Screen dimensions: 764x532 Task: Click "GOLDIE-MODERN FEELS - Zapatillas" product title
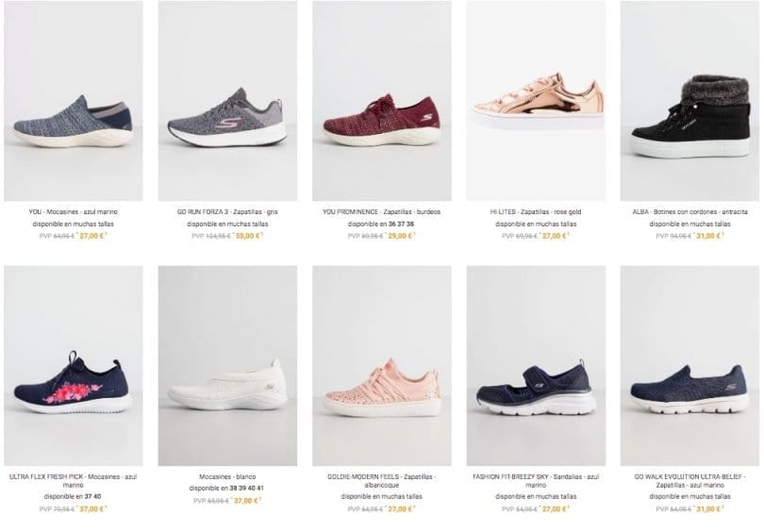click(x=381, y=476)
